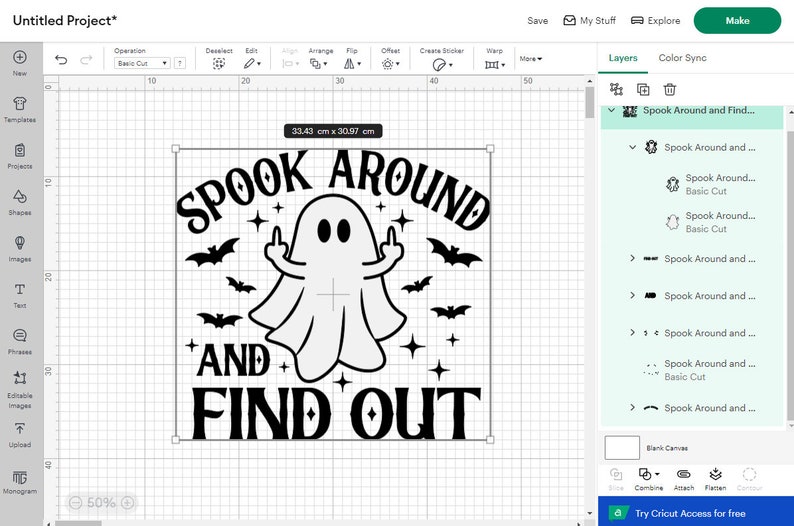794x526 pixels.
Task: Click the 50% zoom level
Action: [101, 503]
